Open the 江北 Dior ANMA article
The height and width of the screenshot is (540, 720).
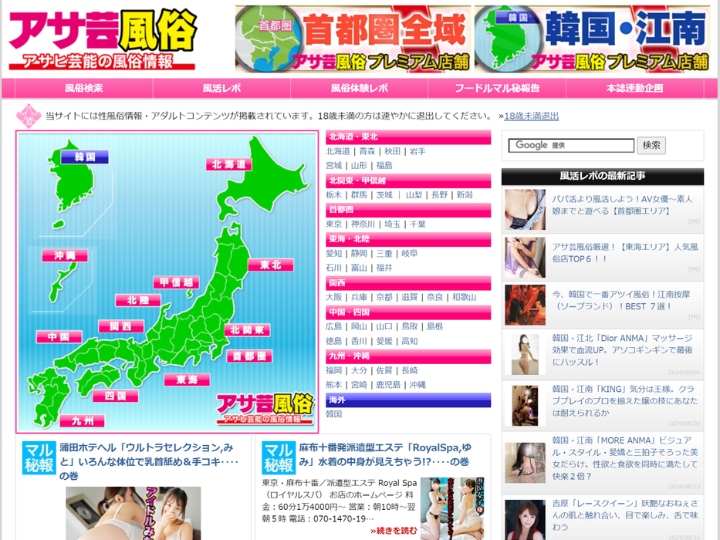[x=622, y=350]
